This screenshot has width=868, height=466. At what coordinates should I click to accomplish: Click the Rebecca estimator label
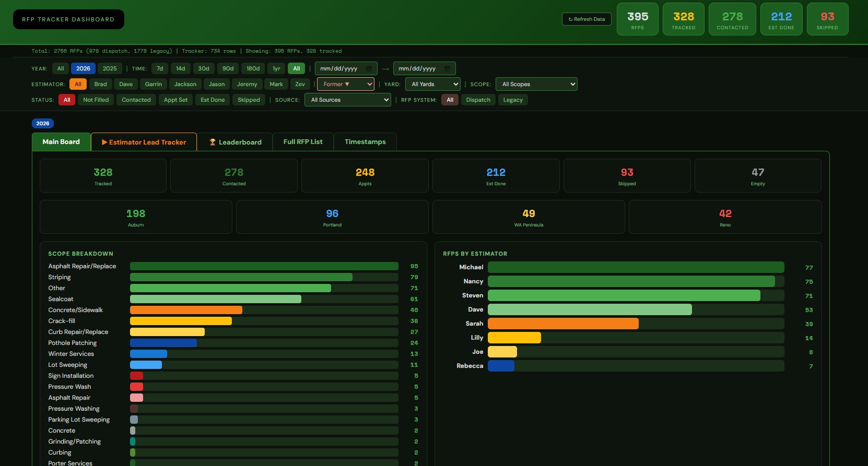click(x=470, y=366)
